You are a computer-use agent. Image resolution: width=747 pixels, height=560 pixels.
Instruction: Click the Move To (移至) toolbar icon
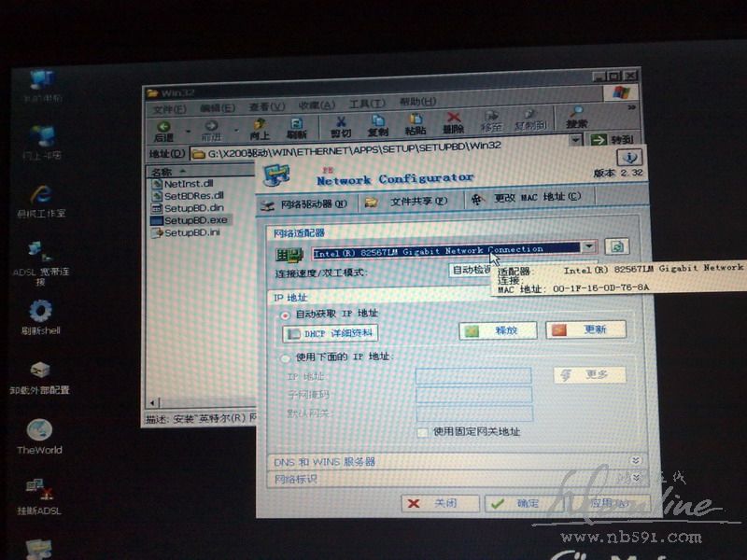tap(491, 121)
